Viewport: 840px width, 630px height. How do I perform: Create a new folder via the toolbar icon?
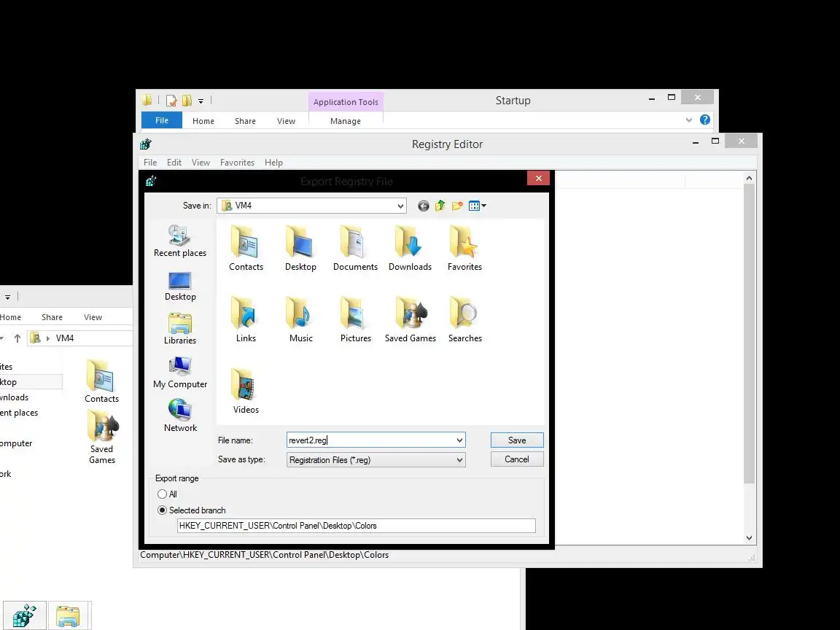(x=457, y=206)
